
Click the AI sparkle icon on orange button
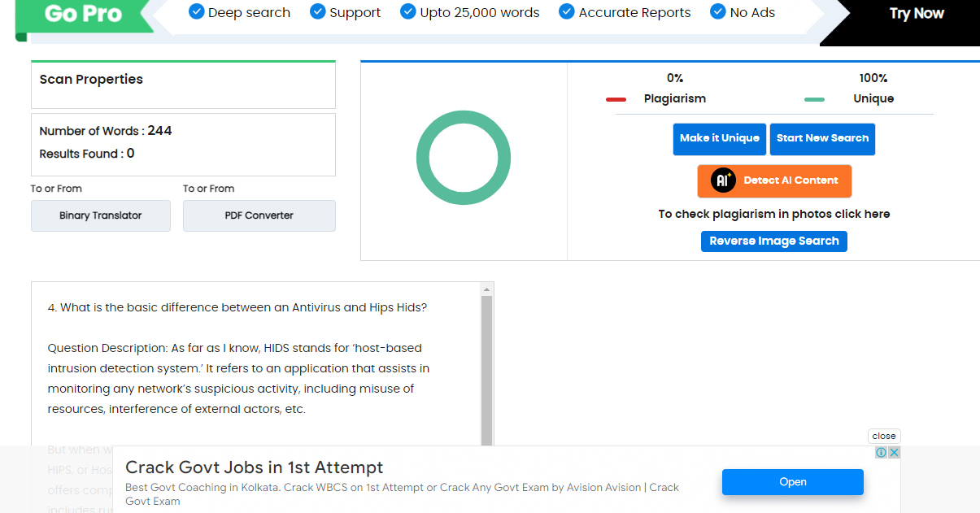pyautogui.click(x=723, y=180)
